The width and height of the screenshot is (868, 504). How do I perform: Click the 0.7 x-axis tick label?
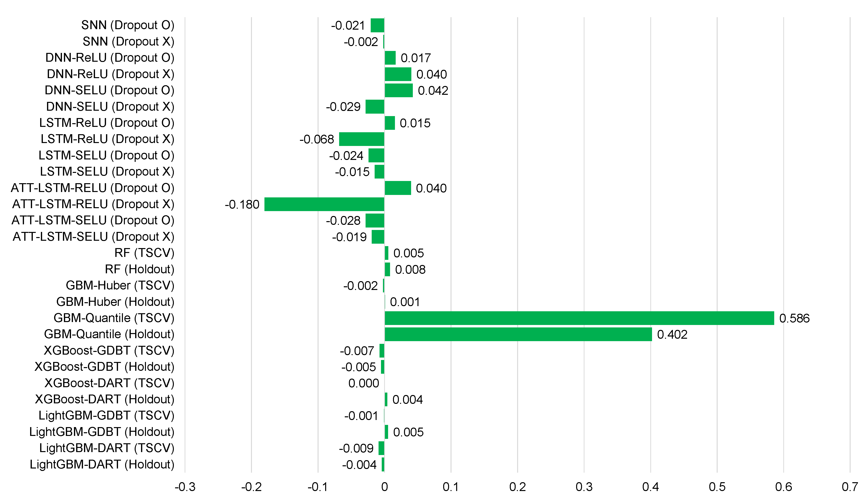tap(849, 487)
